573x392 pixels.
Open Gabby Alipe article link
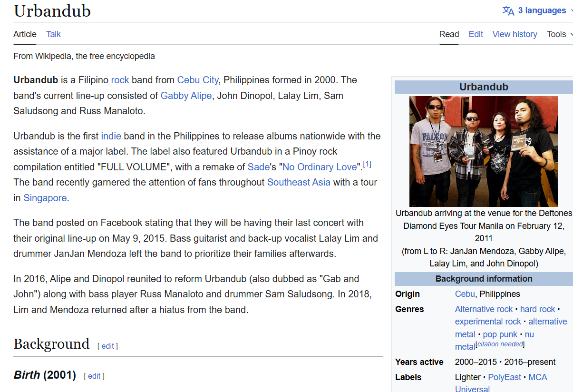(186, 96)
